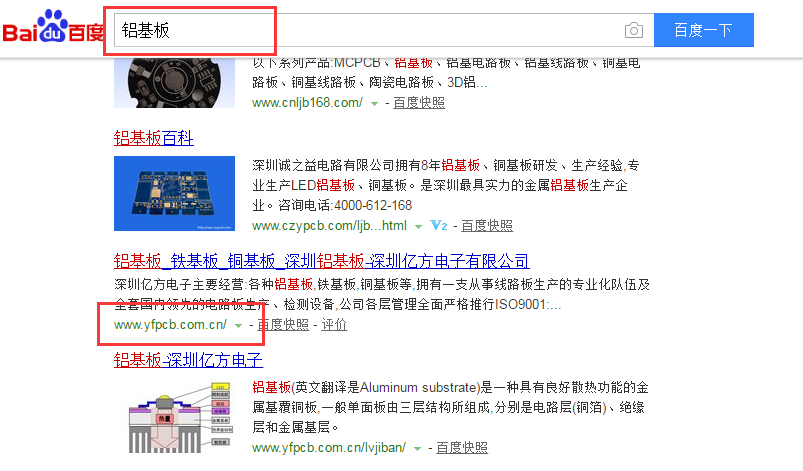Expand dropdown arrow next to www.cnljb168.com/
The width and height of the screenshot is (803, 471).
pyautogui.click(x=374, y=104)
